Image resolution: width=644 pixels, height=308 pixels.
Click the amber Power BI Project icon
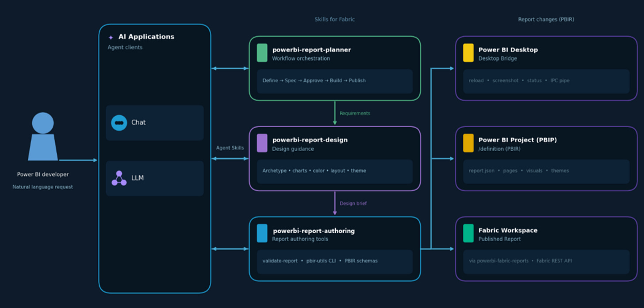coord(468,143)
